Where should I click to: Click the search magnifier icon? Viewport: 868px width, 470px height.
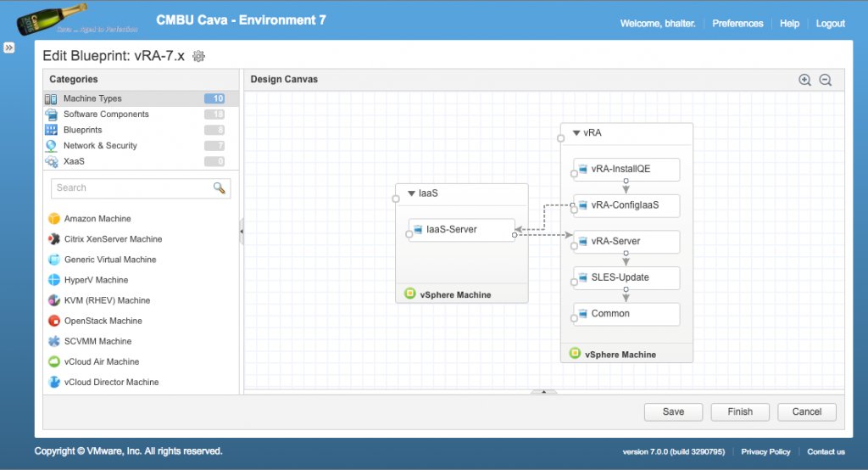[220, 187]
